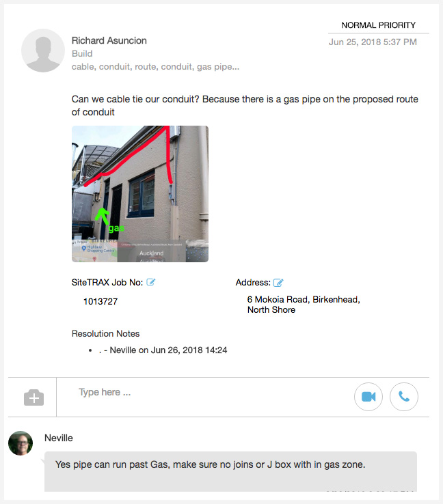Click the edit icon beside Address
This screenshot has width=443, height=504.
[x=278, y=283]
